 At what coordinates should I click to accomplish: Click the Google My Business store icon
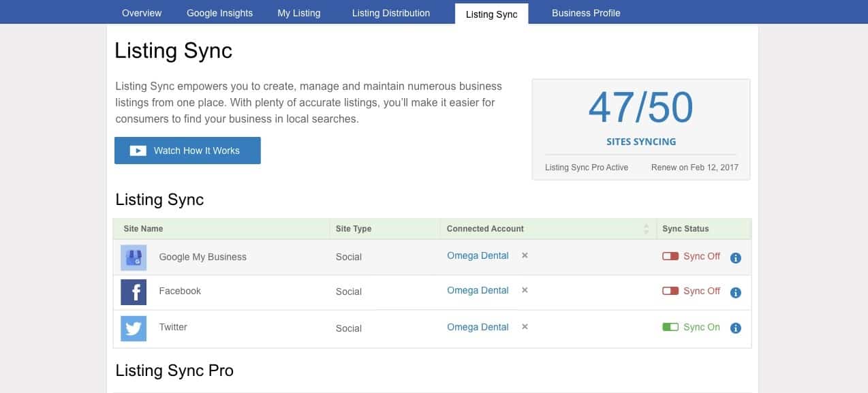pyautogui.click(x=134, y=257)
